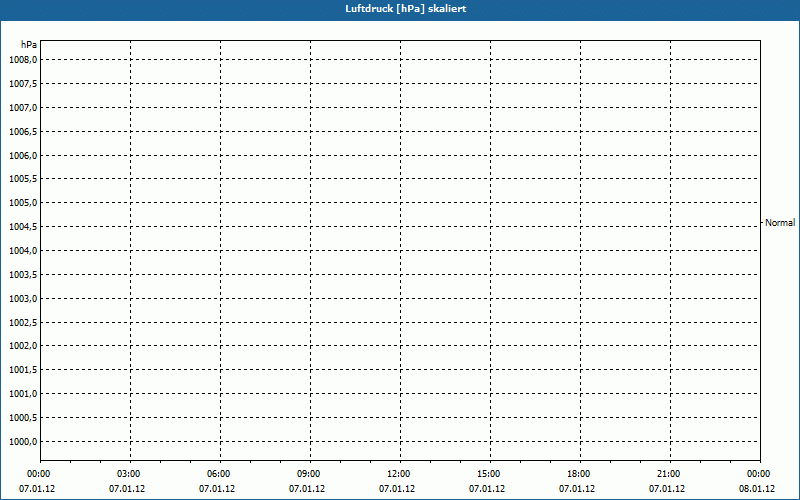
Task: Select the 1008,0 pressure axis label
Action: coord(23,60)
